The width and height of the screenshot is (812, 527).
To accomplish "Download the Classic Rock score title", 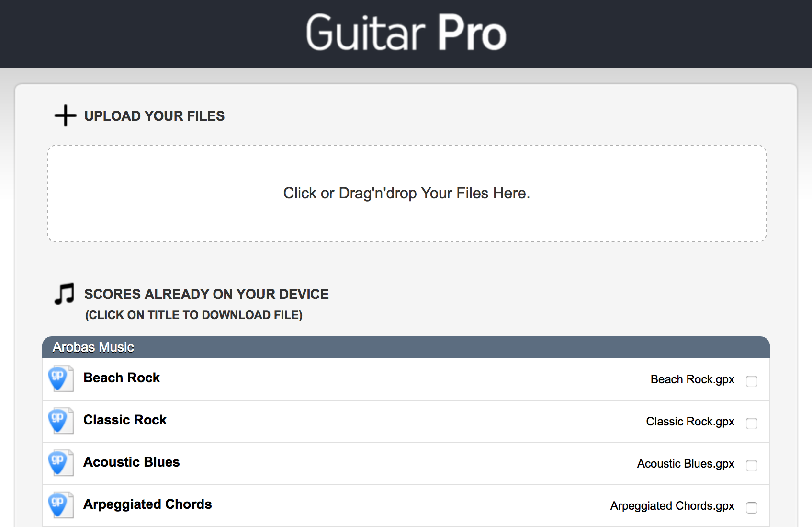I will 125,420.
